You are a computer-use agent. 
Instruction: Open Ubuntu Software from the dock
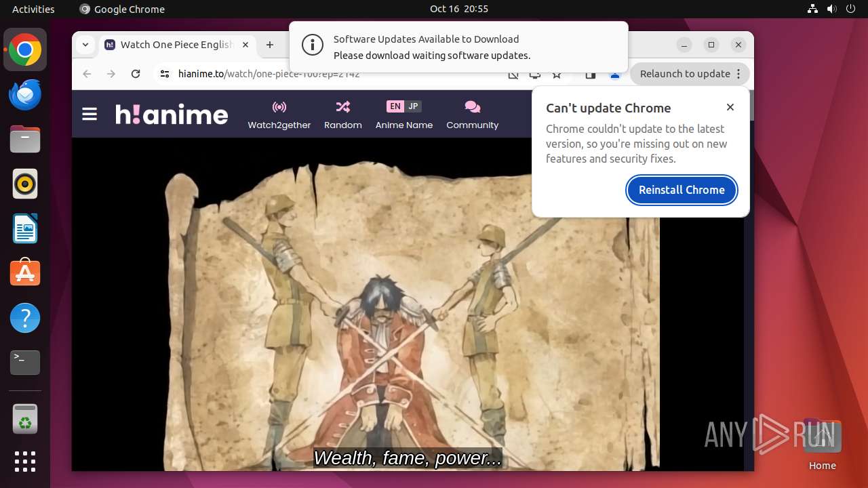click(25, 273)
